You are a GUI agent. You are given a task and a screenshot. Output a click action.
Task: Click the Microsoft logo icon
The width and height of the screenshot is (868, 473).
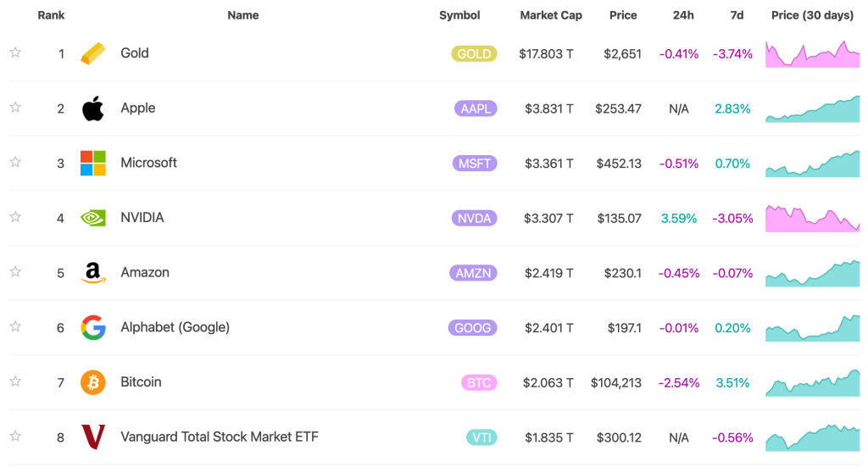tap(93, 163)
